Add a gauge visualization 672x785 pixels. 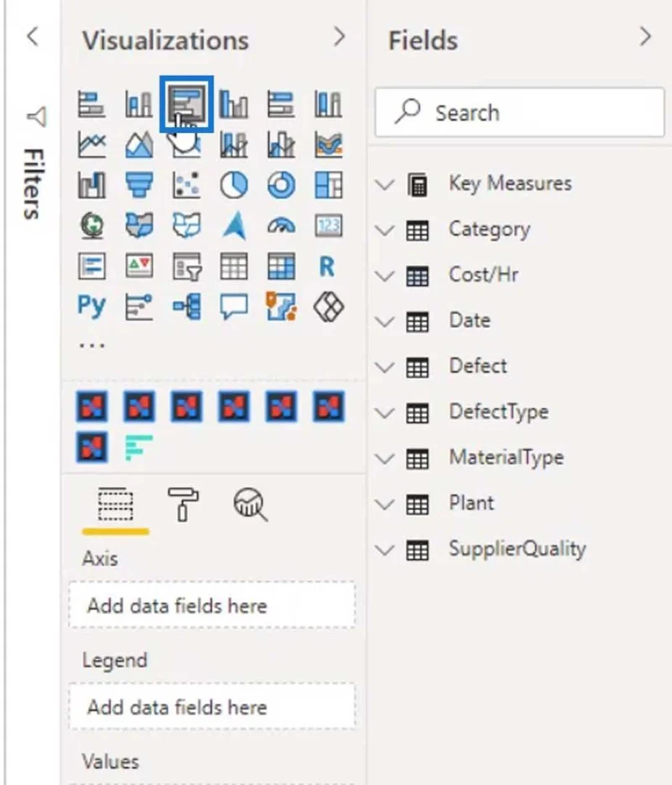pyautogui.click(x=281, y=226)
